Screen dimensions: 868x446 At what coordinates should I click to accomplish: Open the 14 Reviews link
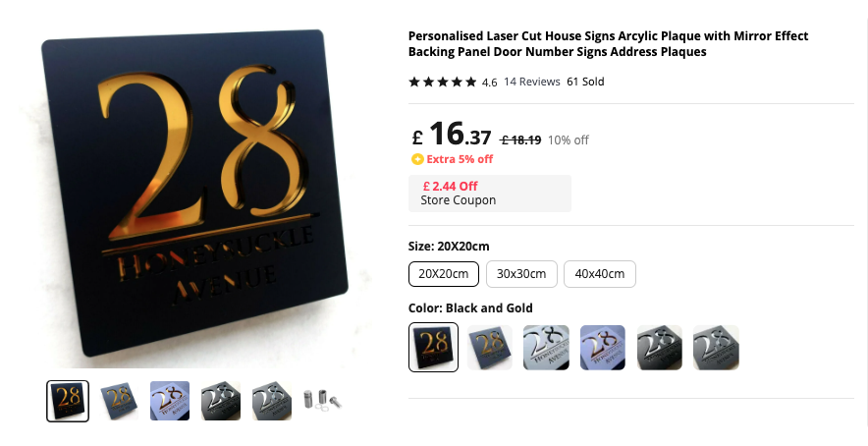(x=532, y=82)
